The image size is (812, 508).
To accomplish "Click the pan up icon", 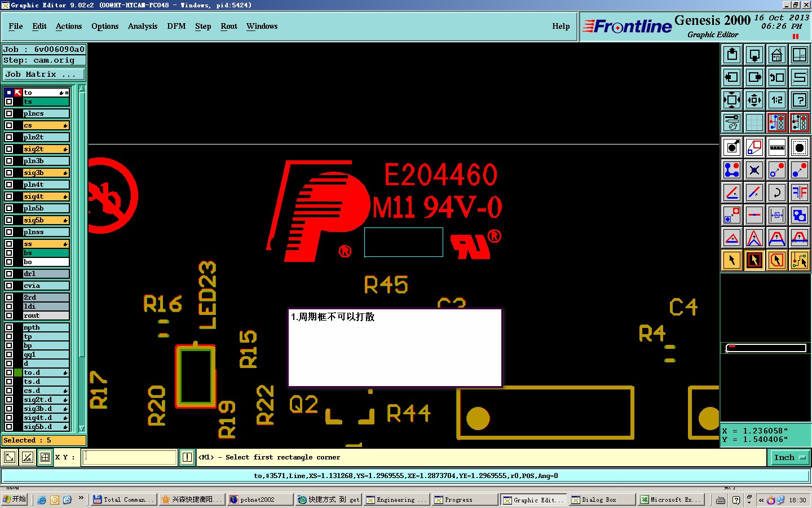I will coord(732,55).
